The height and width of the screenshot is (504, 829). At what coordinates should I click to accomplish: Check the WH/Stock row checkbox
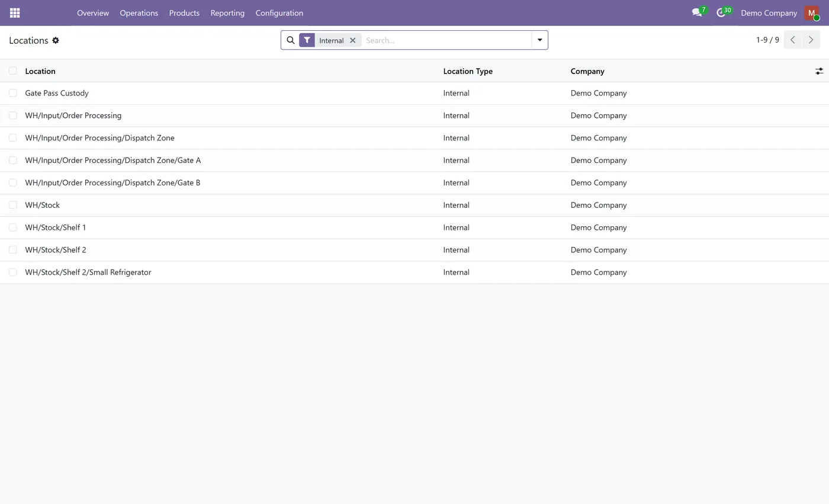pyautogui.click(x=13, y=205)
